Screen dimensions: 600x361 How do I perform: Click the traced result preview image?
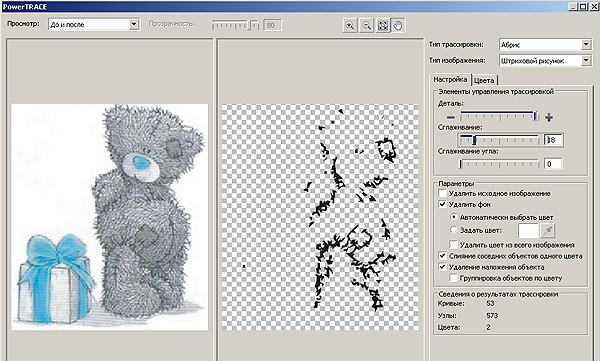(320, 217)
